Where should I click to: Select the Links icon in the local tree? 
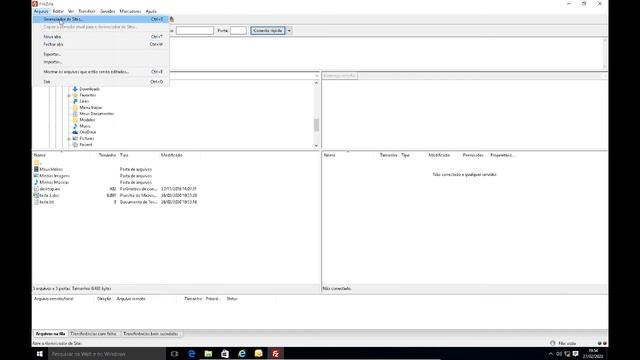75,101
